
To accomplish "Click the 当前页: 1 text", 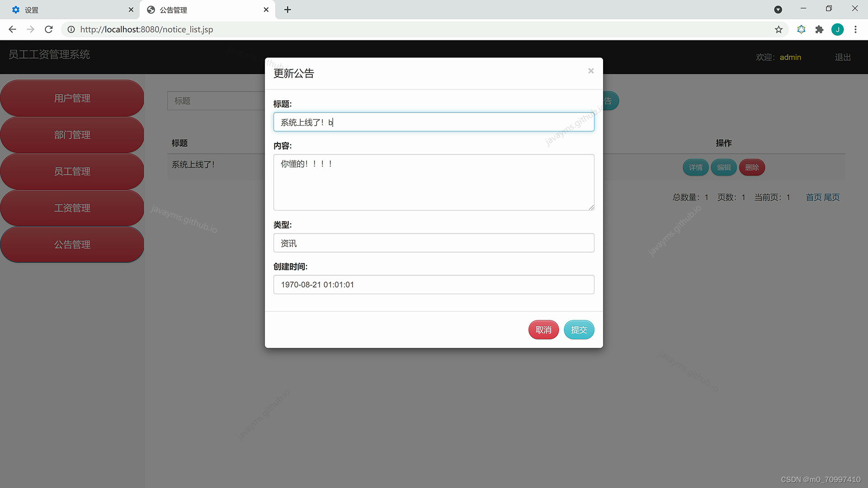I will click(x=772, y=197).
